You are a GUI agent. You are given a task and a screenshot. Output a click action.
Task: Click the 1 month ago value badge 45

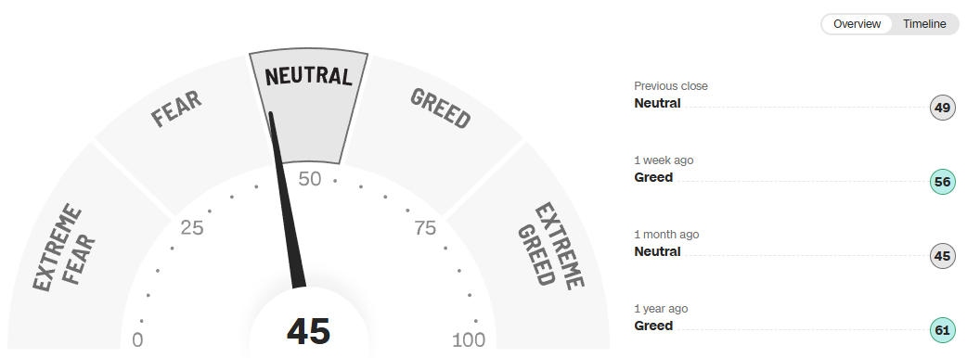pyautogui.click(x=942, y=256)
